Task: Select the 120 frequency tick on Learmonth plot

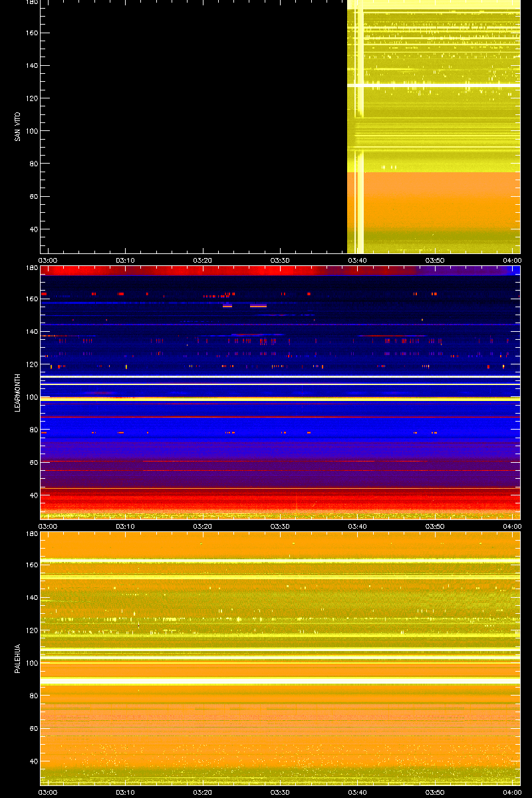Action: 32,364
